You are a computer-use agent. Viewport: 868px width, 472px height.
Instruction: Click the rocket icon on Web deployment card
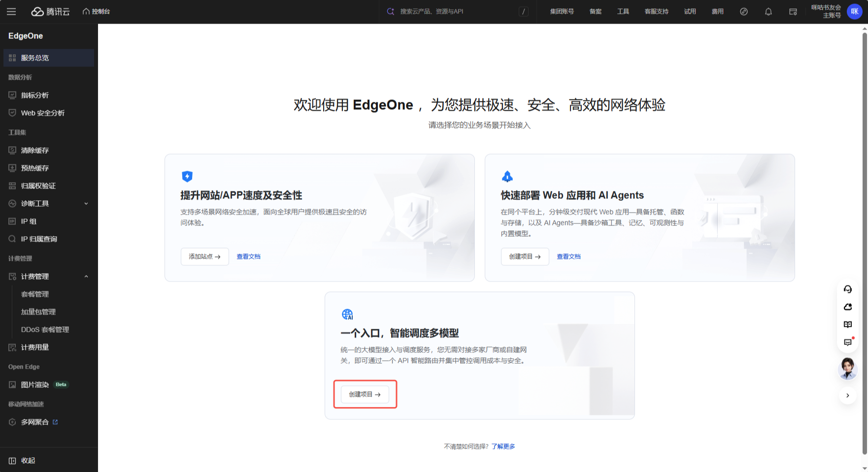click(x=507, y=176)
